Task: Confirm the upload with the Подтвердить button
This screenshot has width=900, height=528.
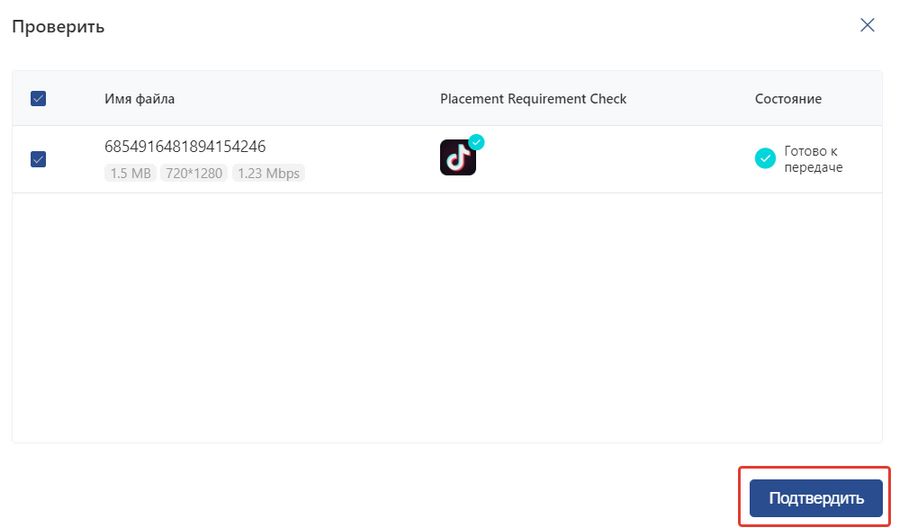Action: click(x=816, y=498)
